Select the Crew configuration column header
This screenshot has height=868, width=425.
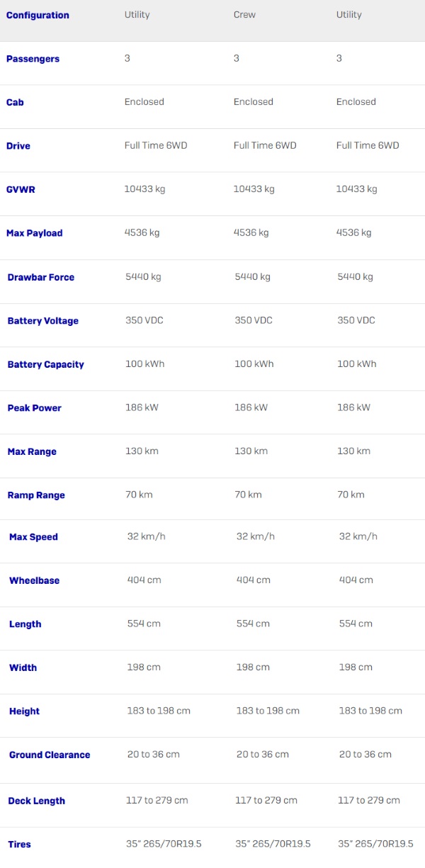click(244, 15)
